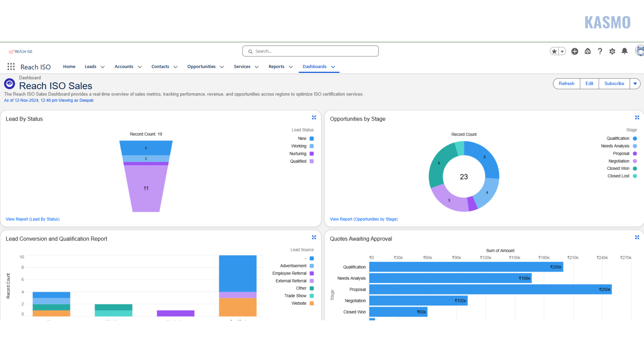Expand the Reports tab chevron
The image size is (644, 362).
[x=290, y=67]
